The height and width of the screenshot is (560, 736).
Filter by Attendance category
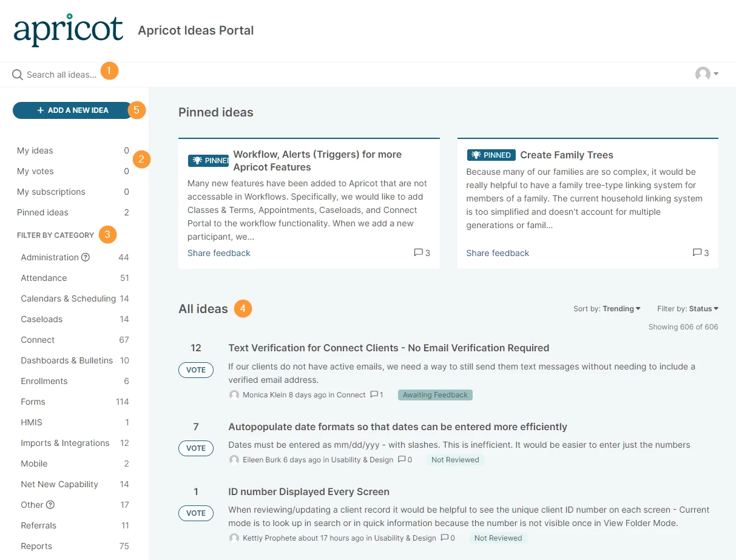75,278
